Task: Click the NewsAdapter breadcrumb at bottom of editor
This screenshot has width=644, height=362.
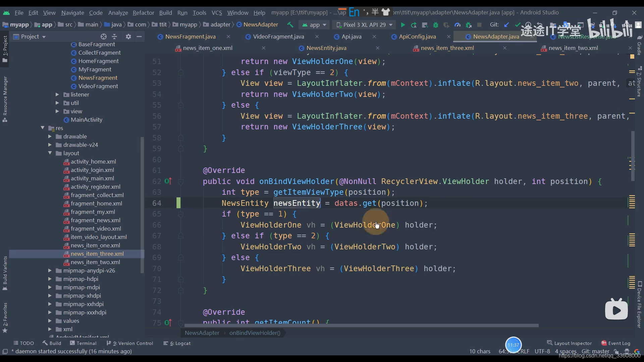Action: (x=202, y=333)
